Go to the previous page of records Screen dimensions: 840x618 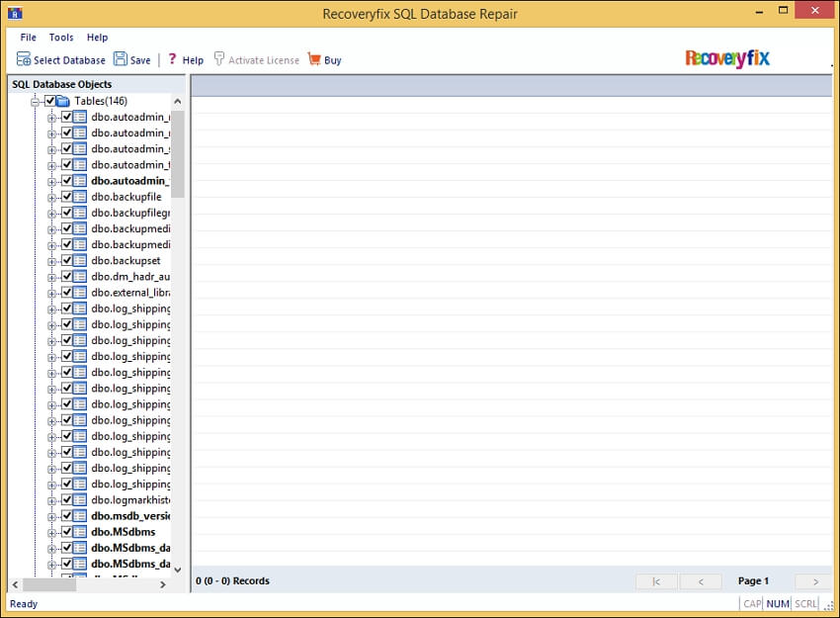[701, 581]
